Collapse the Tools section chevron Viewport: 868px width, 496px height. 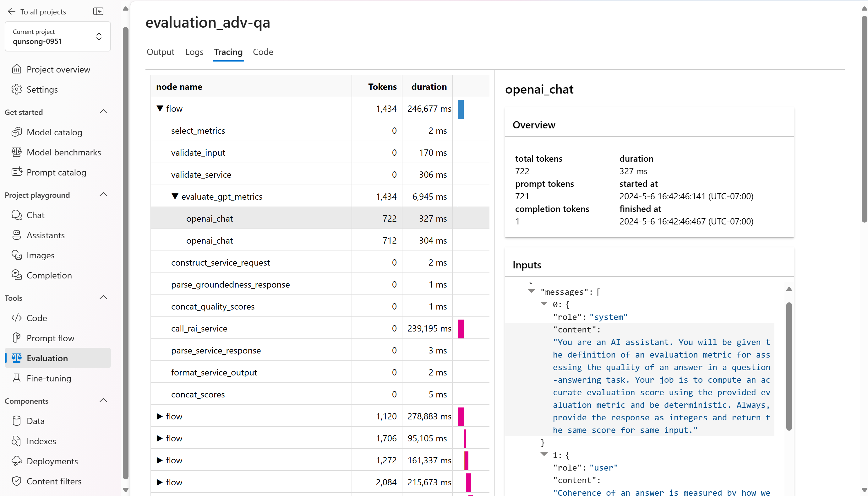point(103,298)
